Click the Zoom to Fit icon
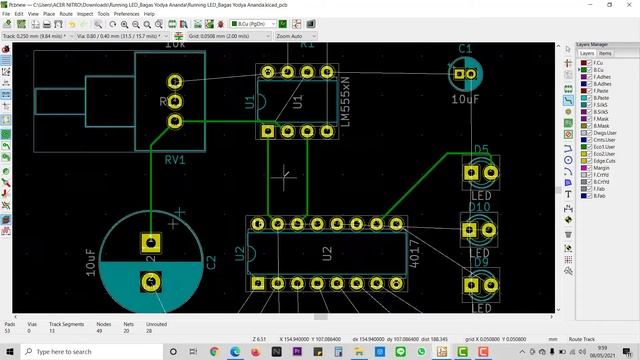 [x=147, y=24]
